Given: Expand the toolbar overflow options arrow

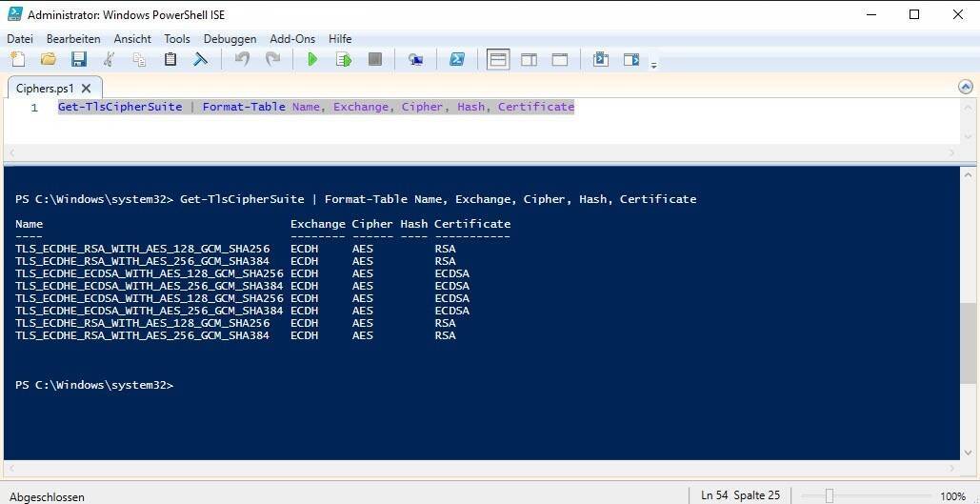Looking at the screenshot, I should 653,65.
